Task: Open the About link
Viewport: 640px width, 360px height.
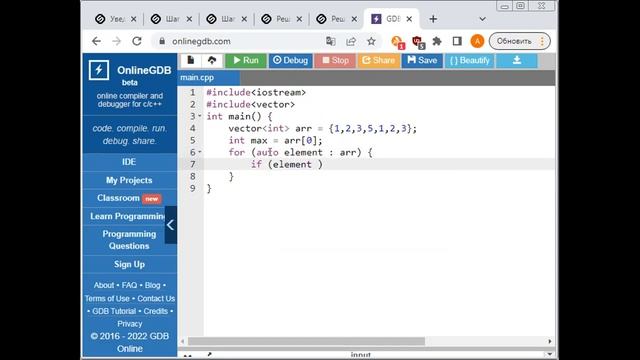Action: point(104,285)
